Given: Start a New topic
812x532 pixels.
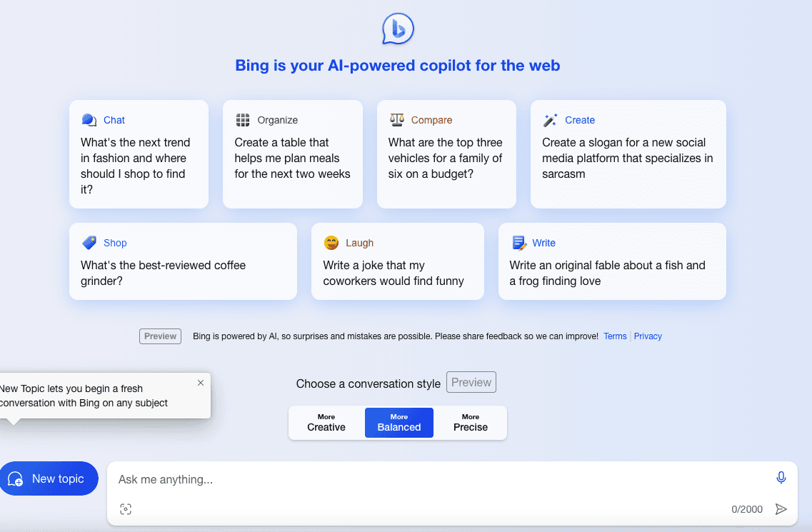Looking at the screenshot, I should (49, 478).
